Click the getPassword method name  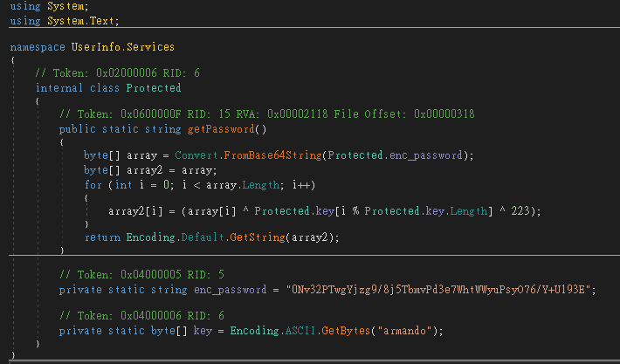(221, 129)
